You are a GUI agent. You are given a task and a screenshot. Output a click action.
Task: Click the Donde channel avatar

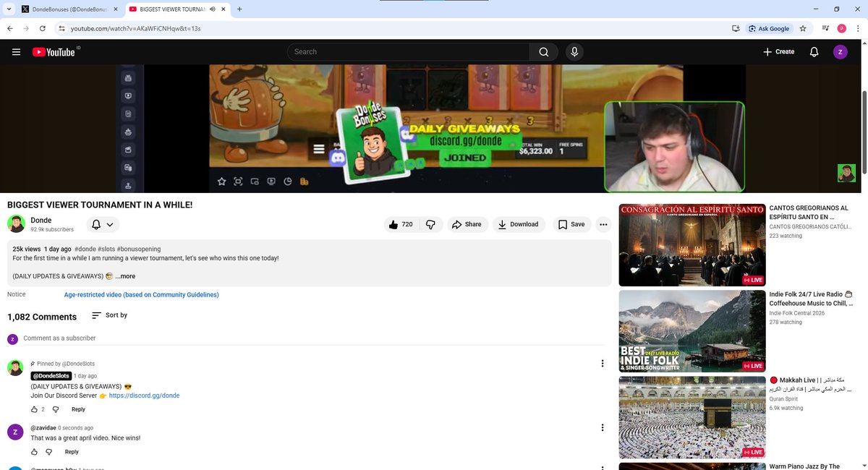coord(16,224)
